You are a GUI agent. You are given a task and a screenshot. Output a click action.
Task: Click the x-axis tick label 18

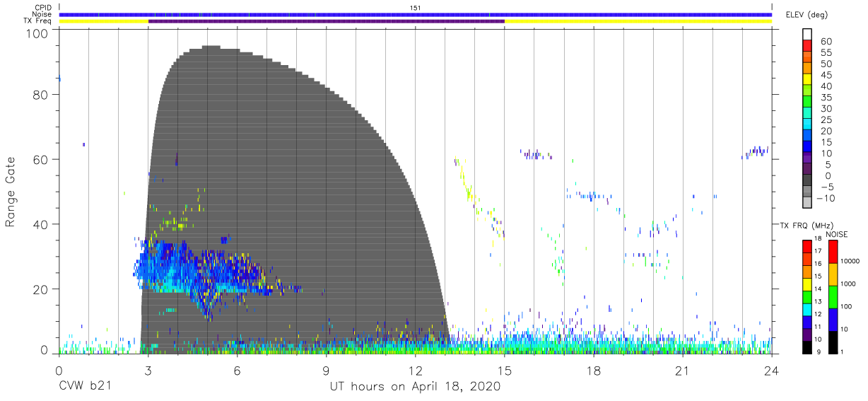point(594,370)
